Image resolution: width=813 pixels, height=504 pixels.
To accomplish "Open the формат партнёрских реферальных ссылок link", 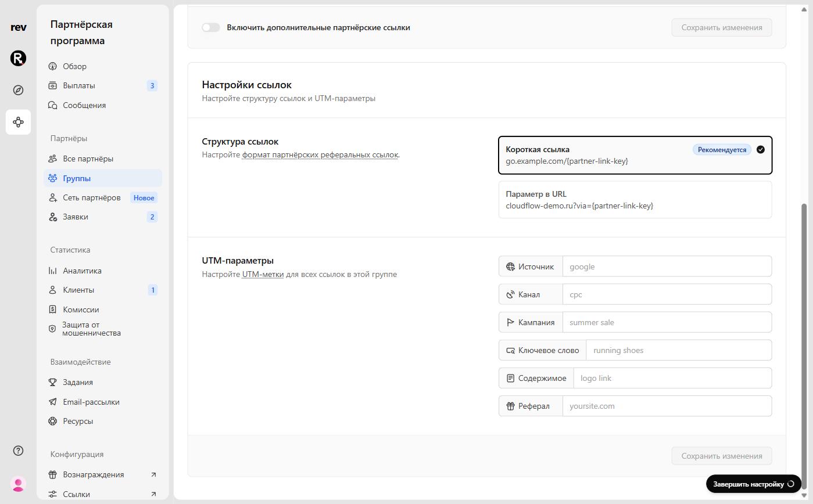I will tap(320, 154).
